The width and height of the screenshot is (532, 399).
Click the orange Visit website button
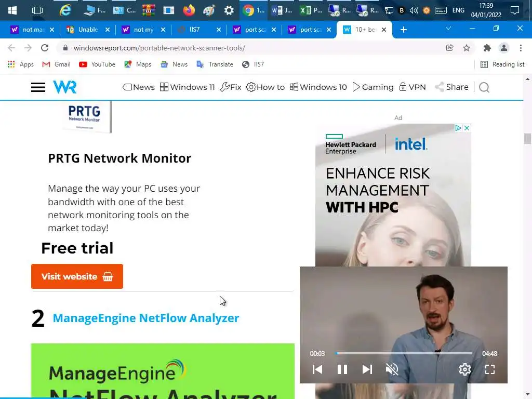point(77,276)
